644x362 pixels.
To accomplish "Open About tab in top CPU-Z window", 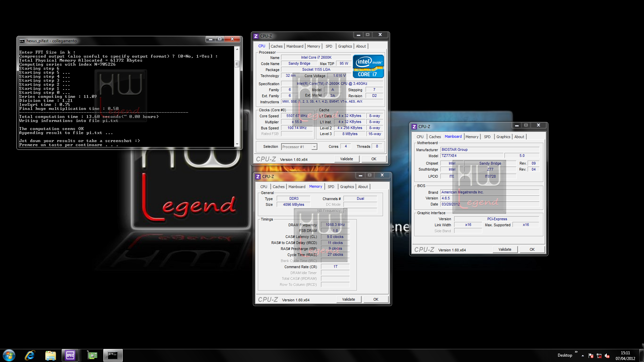I will (361, 46).
